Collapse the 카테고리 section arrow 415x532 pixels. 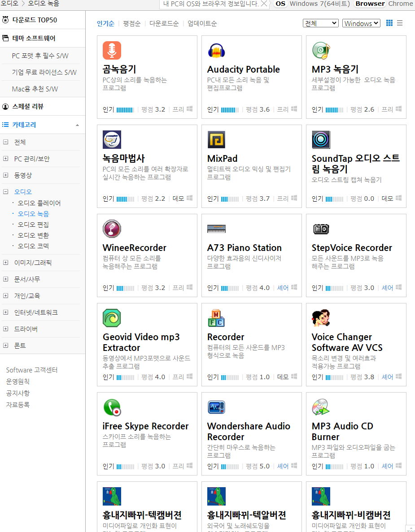[x=78, y=125]
